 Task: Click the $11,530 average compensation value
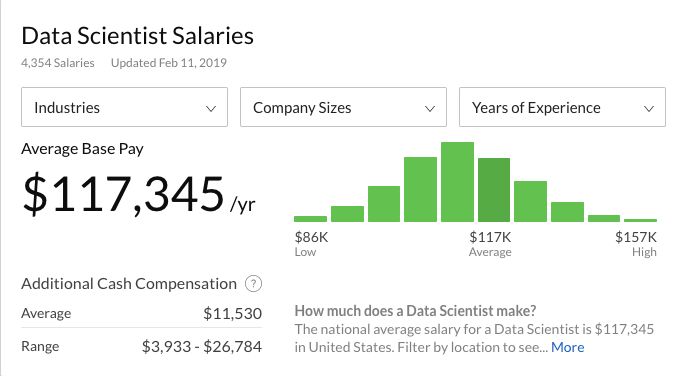pos(233,314)
